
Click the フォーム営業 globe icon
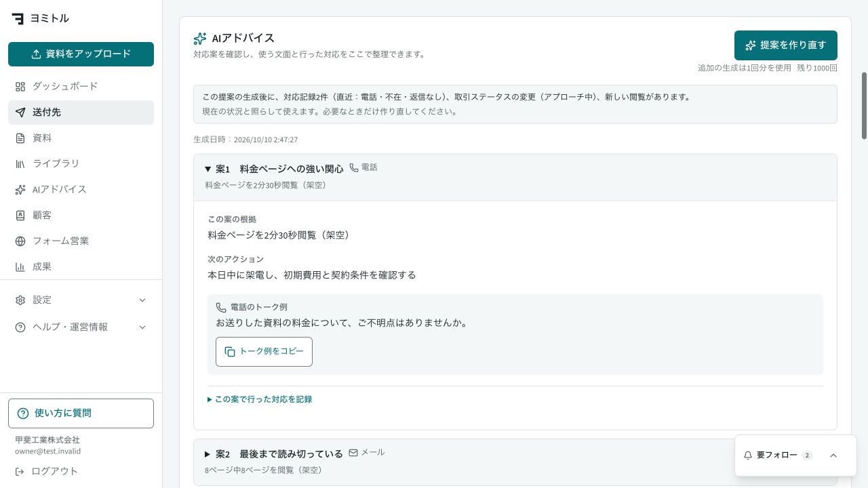click(x=20, y=241)
